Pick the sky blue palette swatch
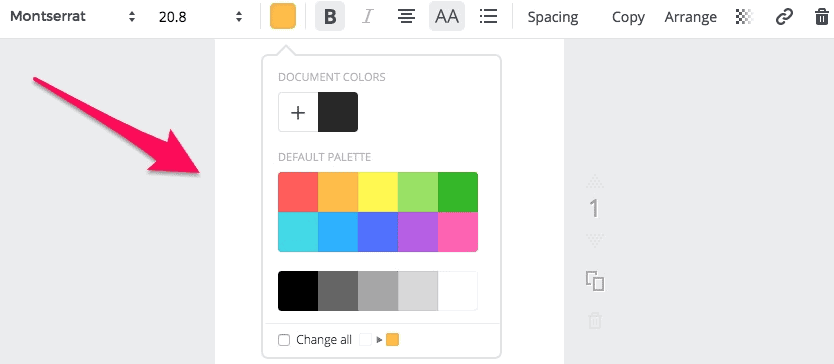Image resolution: width=834 pixels, height=364 pixels. [x=338, y=232]
